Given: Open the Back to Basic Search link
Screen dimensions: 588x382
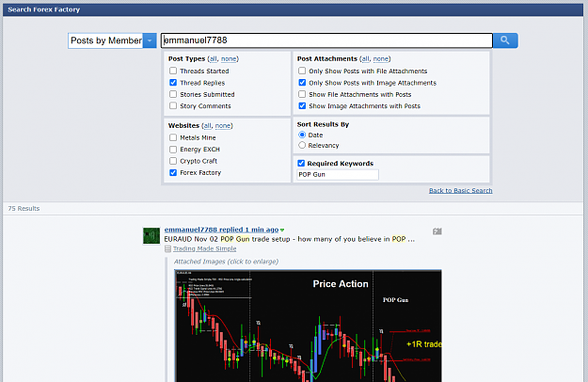Looking at the screenshot, I should (460, 190).
